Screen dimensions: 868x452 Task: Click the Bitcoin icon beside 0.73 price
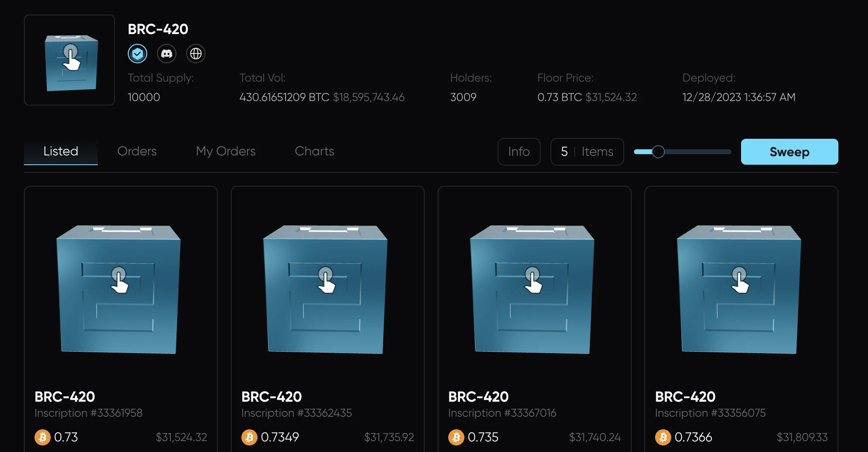click(x=42, y=437)
